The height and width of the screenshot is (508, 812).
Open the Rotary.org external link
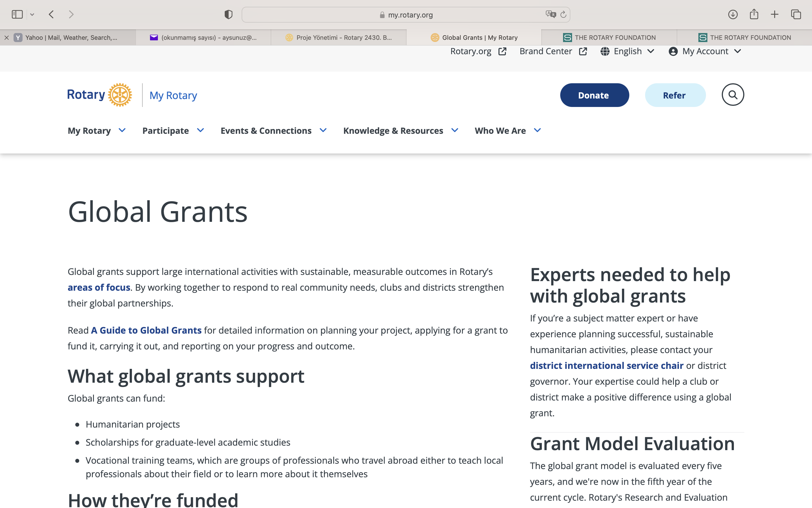[471, 51]
